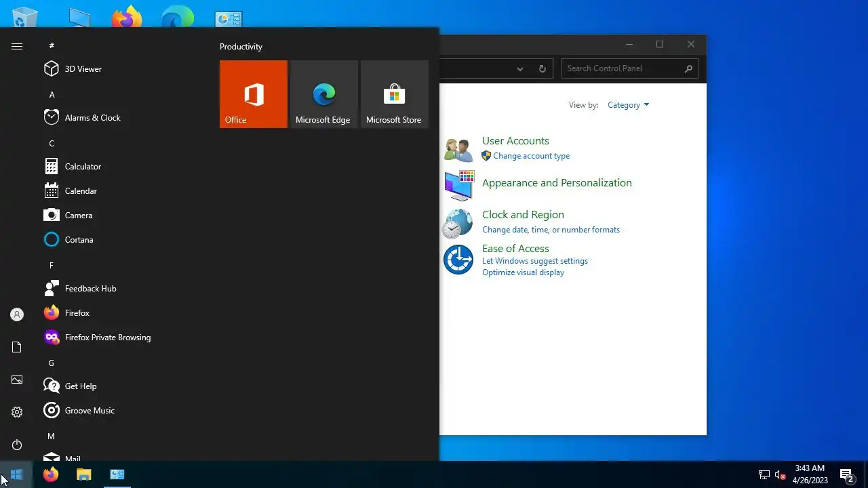Click Let Windows suggest settings
Image resolution: width=868 pixels, height=488 pixels.
pos(535,261)
